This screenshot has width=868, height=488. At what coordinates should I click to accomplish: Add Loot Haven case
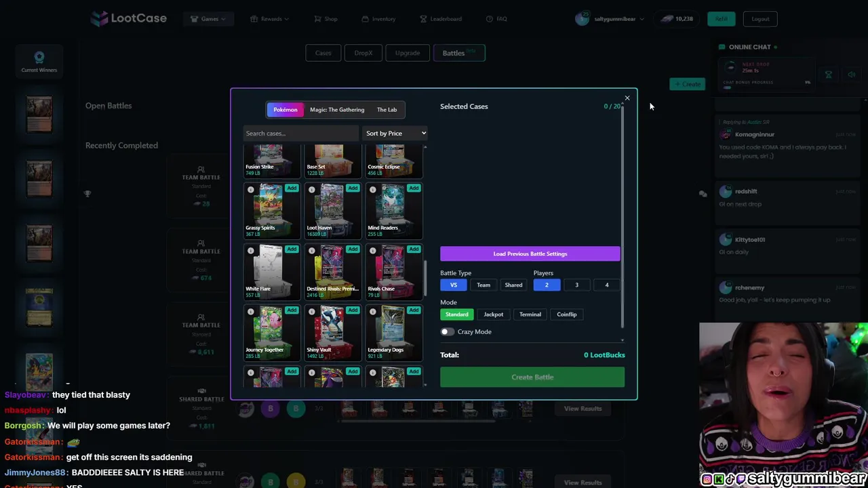(353, 188)
